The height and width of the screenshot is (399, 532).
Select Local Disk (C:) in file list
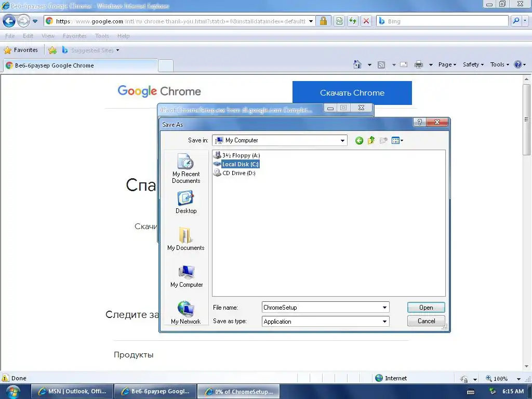coord(237,164)
